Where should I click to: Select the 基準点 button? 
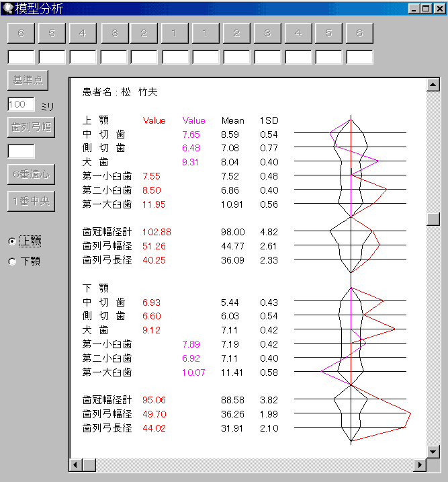pyautogui.click(x=28, y=80)
